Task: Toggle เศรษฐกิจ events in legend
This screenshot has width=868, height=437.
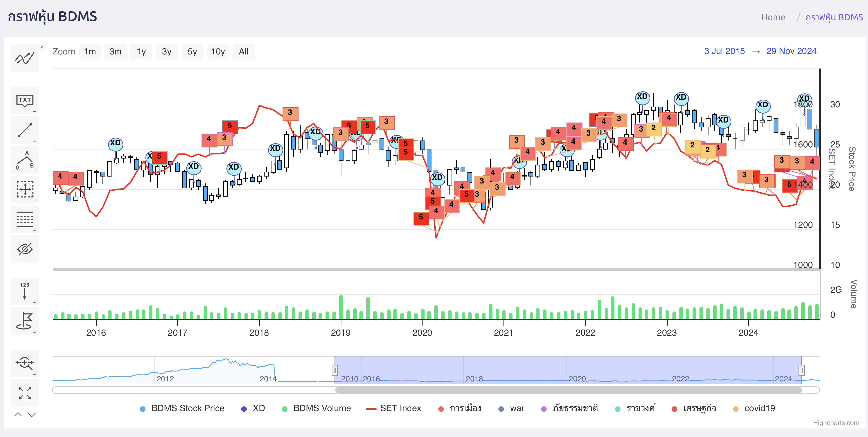Action: click(694, 408)
